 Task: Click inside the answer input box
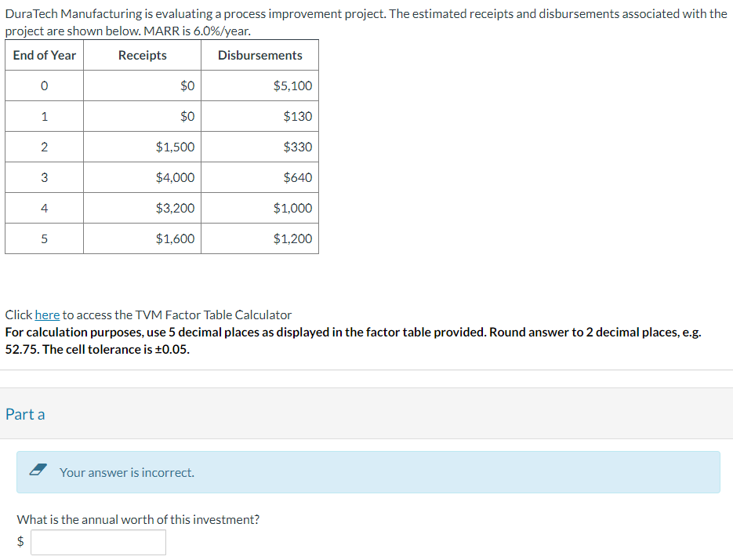[98, 542]
